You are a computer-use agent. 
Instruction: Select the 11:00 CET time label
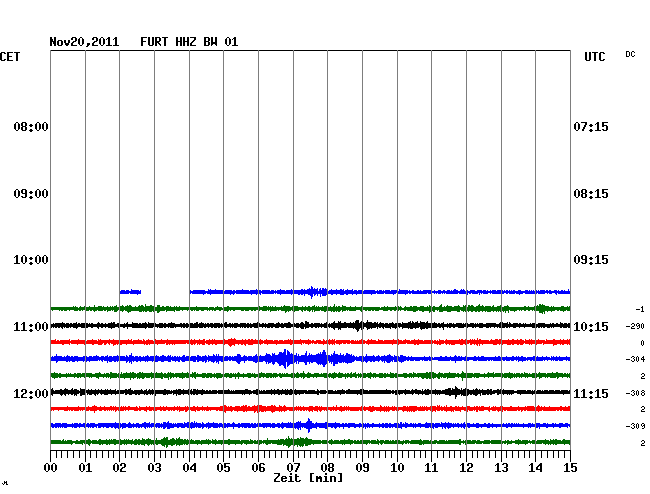(31, 327)
